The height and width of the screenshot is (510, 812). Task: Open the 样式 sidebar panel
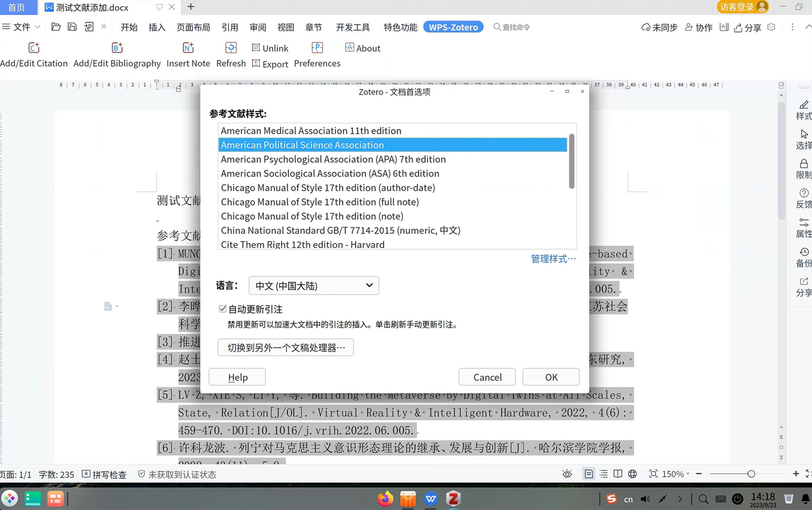[x=804, y=110]
